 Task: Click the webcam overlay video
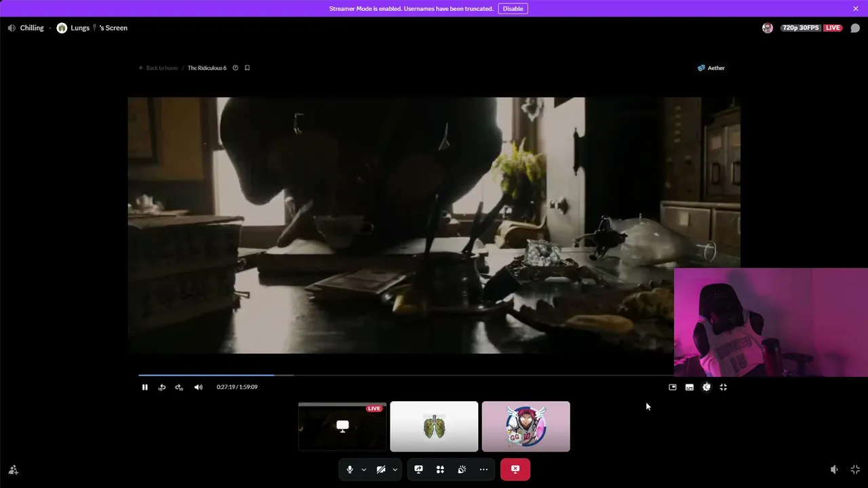pyautogui.click(x=771, y=322)
